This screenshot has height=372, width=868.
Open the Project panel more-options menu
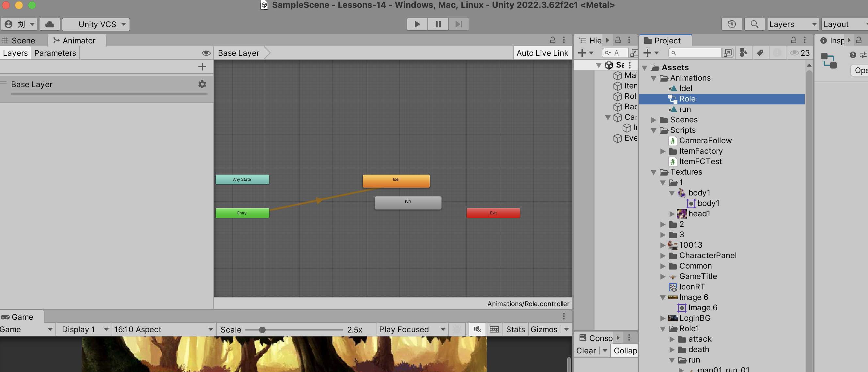coord(805,40)
